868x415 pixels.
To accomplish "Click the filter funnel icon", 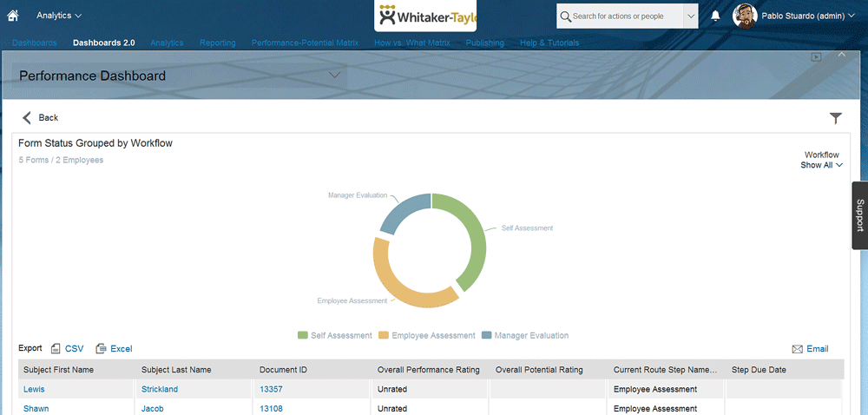I will pos(836,118).
